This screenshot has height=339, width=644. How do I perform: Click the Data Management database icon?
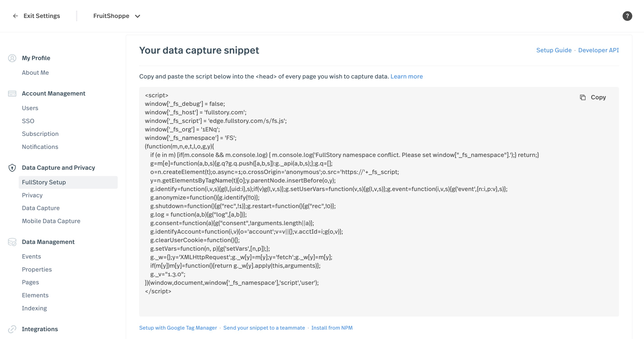12,242
